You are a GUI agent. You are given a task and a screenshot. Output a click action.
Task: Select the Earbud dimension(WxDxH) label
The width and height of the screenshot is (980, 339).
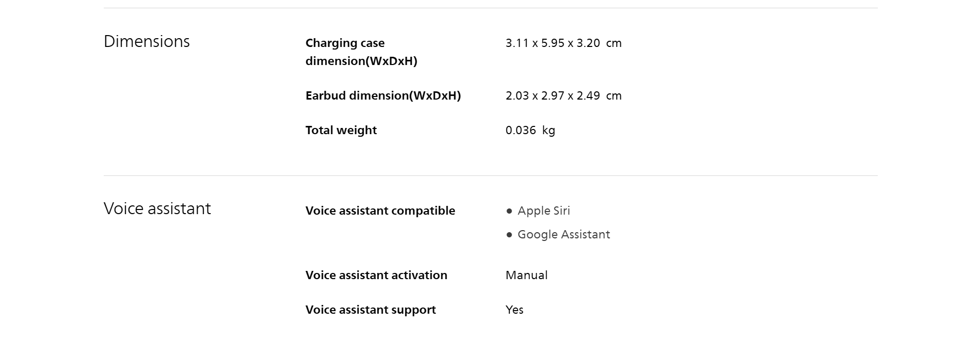(383, 96)
